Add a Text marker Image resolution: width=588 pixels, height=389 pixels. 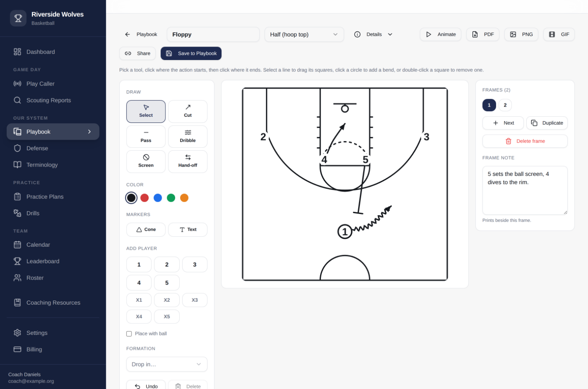point(188,230)
